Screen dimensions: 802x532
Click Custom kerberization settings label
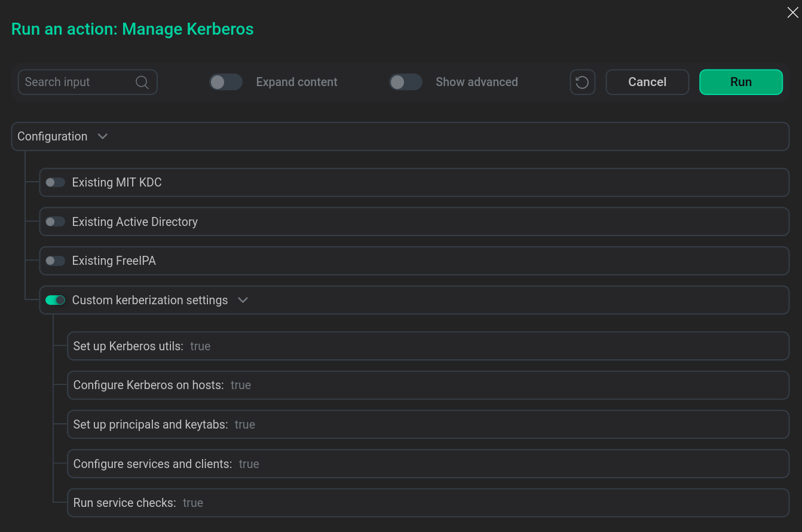pos(150,300)
